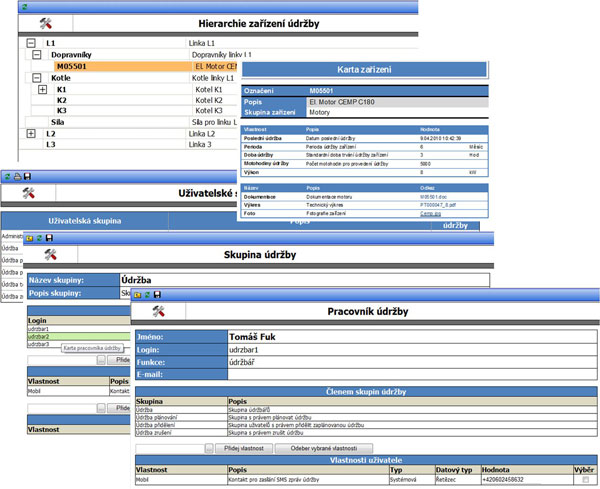Click save floppy icon in Skupina údržby toolbar
600x489 pixels.
coord(49,238)
